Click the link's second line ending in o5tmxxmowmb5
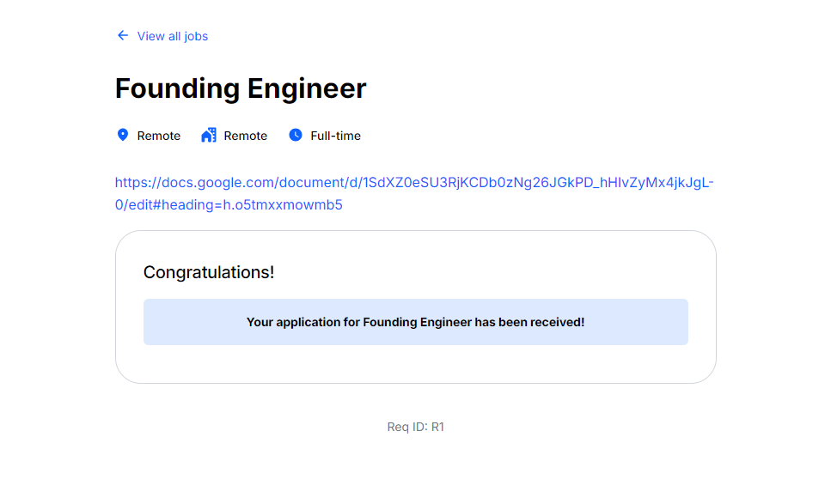 (x=229, y=205)
